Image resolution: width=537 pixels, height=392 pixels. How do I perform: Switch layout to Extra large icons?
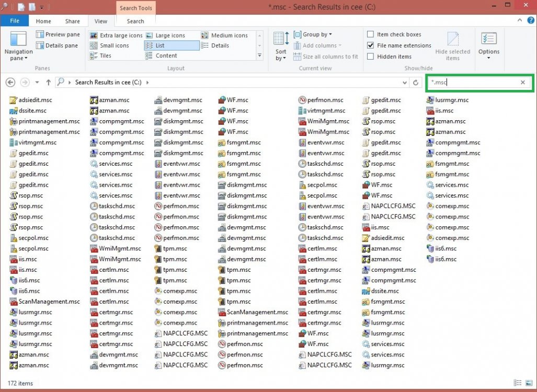click(x=116, y=35)
